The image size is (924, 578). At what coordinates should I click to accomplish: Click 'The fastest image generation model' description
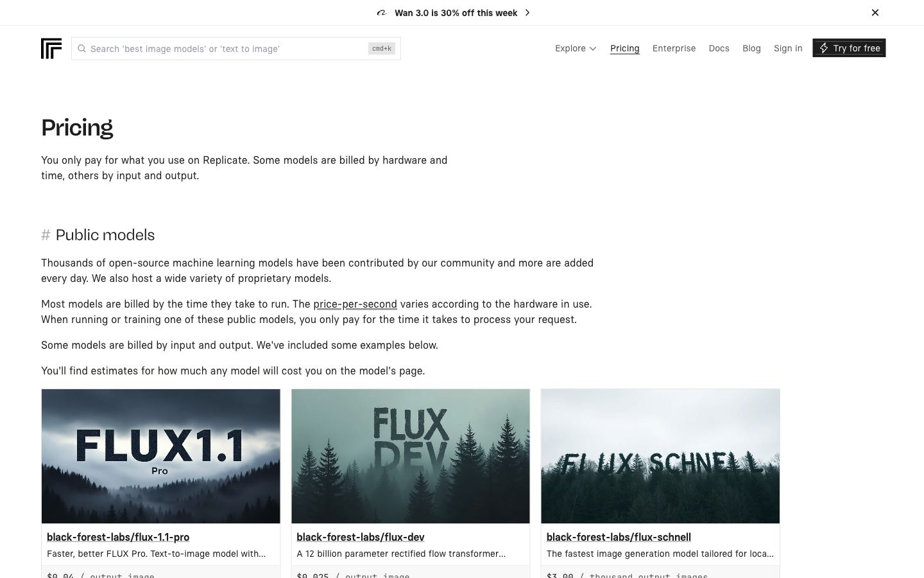(660, 554)
